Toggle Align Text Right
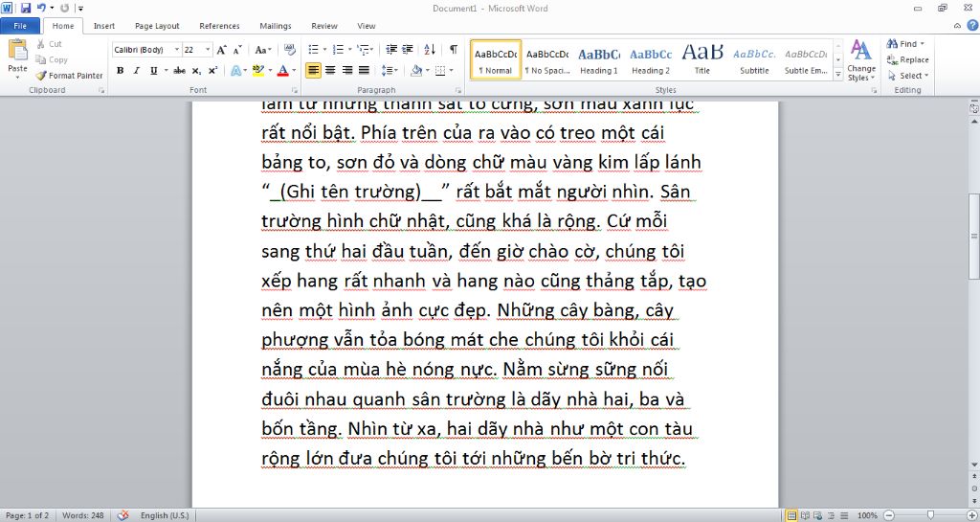Image resolution: width=980 pixels, height=522 pixels. 346,71
